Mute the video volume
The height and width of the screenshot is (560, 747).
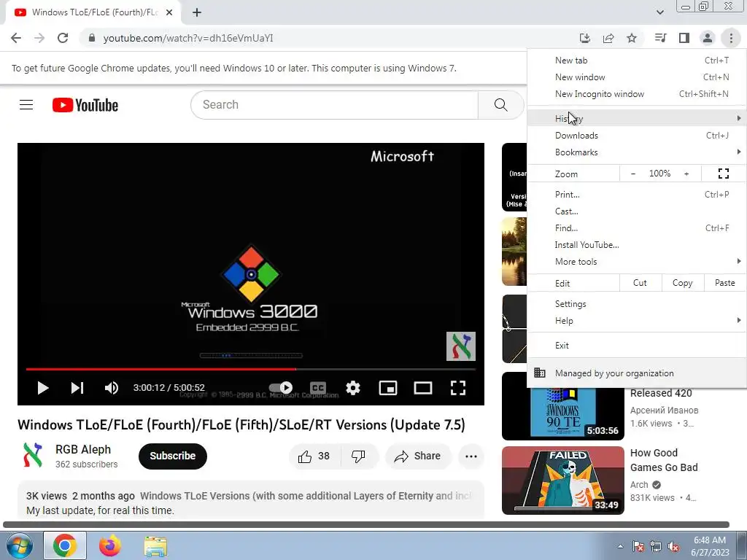point(112,388)
